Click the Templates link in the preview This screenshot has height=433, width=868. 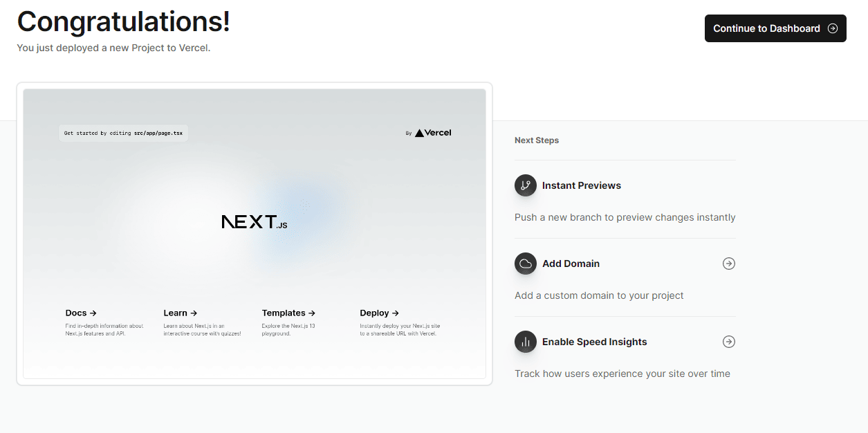coord(288,313)
